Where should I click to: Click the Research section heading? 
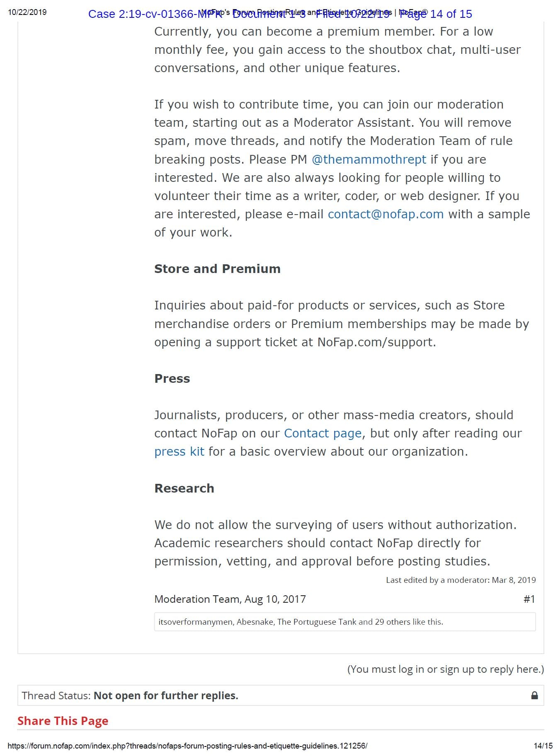click(x=184, y=488)
